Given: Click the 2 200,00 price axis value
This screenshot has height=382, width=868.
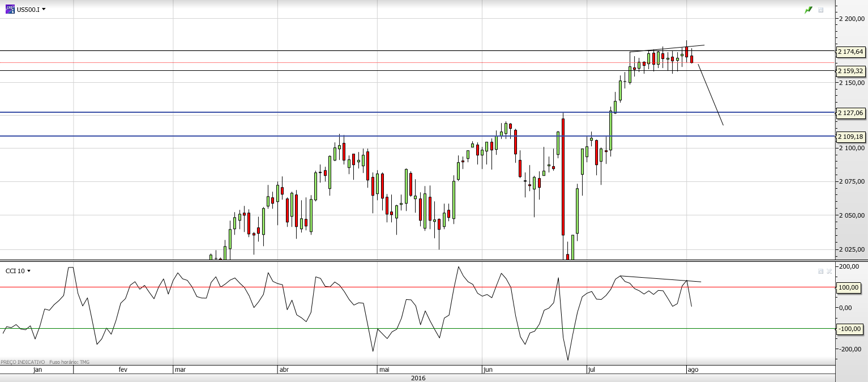Looking at the screenshot, I should click(x=852, y=19).
